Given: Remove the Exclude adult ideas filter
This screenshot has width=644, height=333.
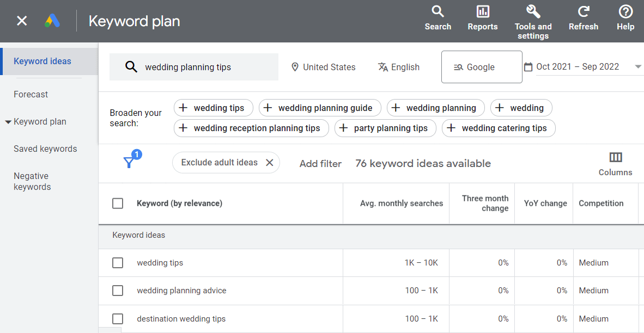Looking at the screenshot, I should click(269, 162).
